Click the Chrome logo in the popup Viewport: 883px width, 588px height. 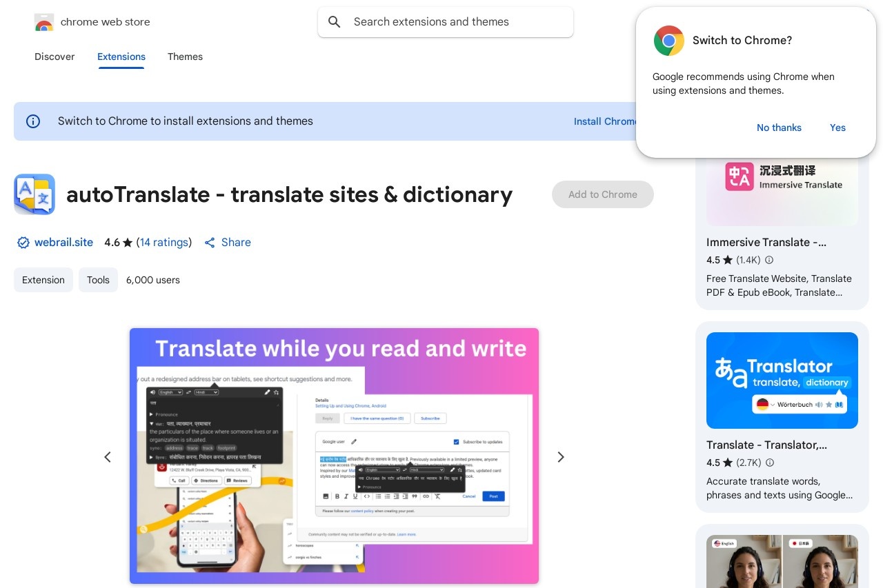point(669,41)
